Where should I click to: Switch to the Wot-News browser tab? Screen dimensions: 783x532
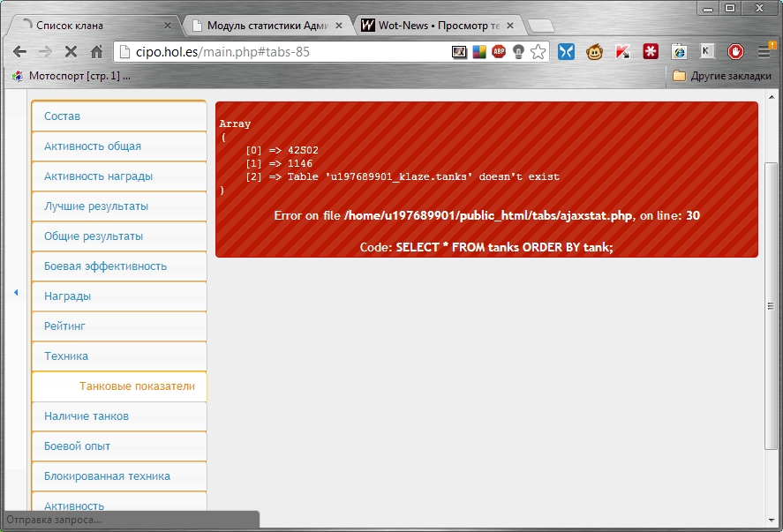coord(437,26)
